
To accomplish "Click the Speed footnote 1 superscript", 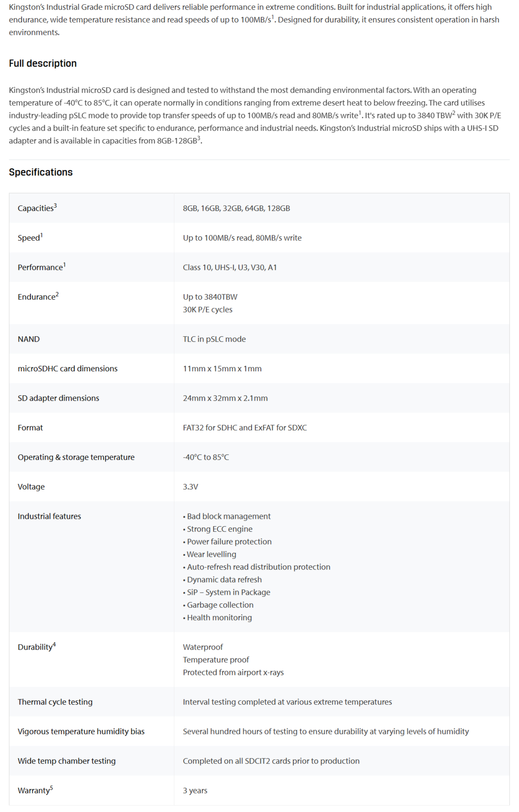I will pyautogui.click(x=41, y=235).
